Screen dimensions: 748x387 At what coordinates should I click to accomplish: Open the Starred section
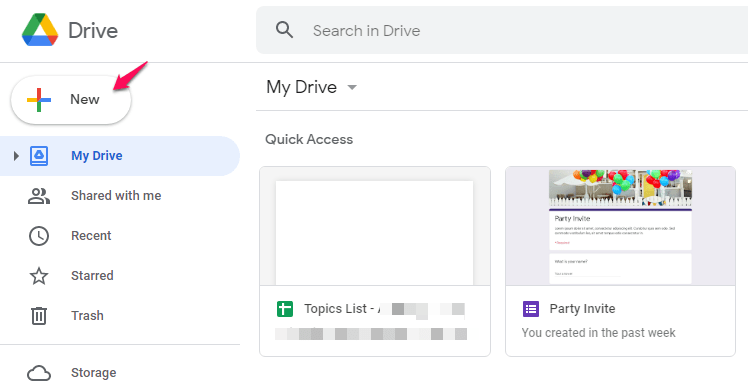point(92,276)
